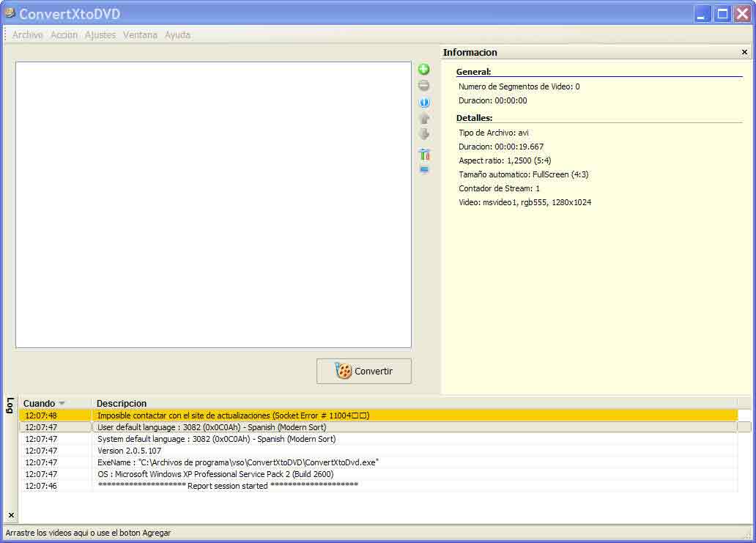Click the ConvertXtoDVD title bar app icon

point(10,13)
